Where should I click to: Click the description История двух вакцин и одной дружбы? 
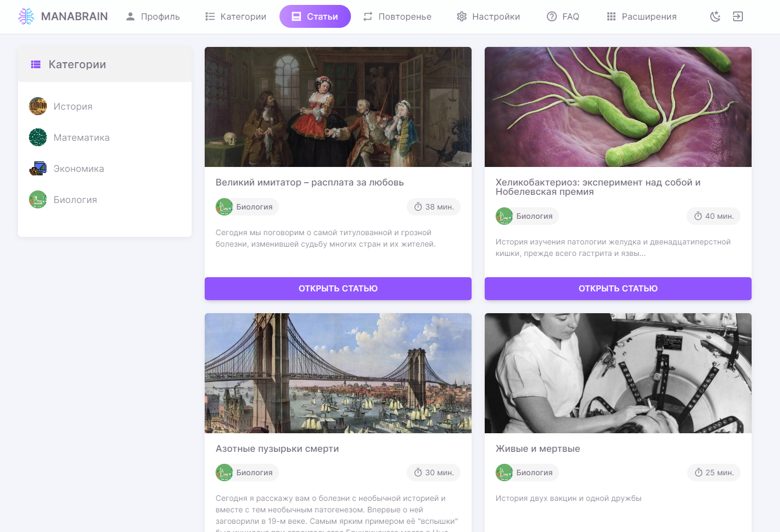coord(568,498)
